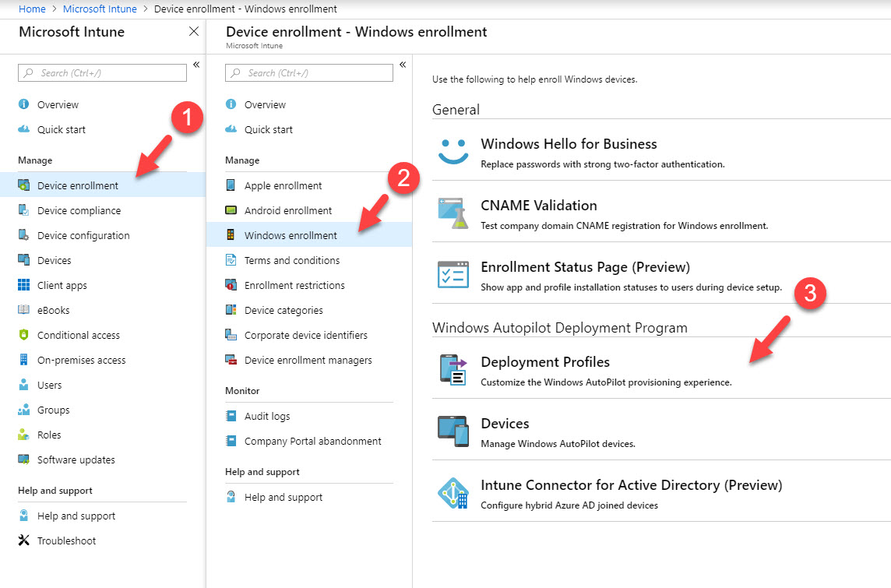Screen dimensions: 891x588
Task: Click the Intune Connector for Active Directory icon
Action: click(453, 492)
